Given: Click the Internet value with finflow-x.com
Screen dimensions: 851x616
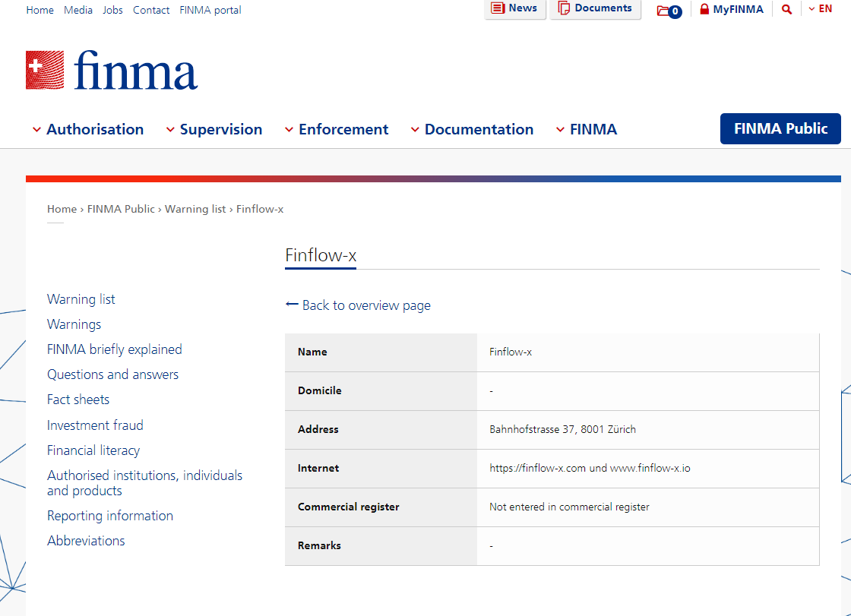Looking at the screenshot, I should [590, 468].
